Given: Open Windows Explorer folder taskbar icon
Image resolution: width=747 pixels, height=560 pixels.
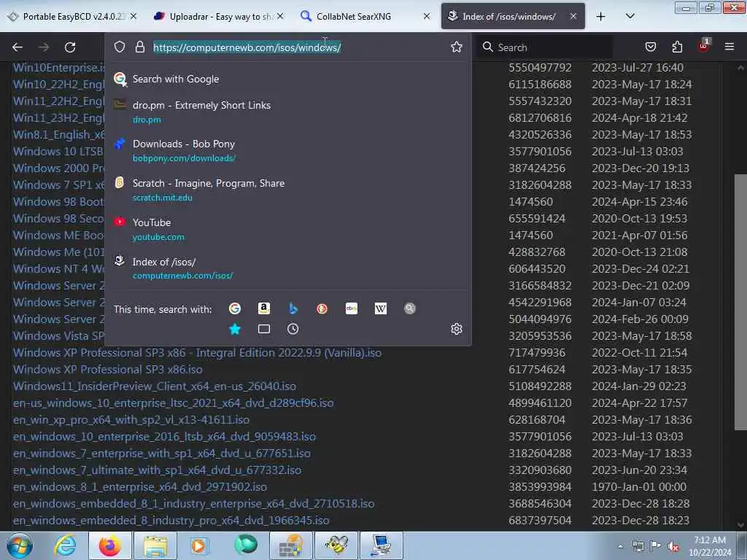Looking at the screenshot, I should 155,545.
